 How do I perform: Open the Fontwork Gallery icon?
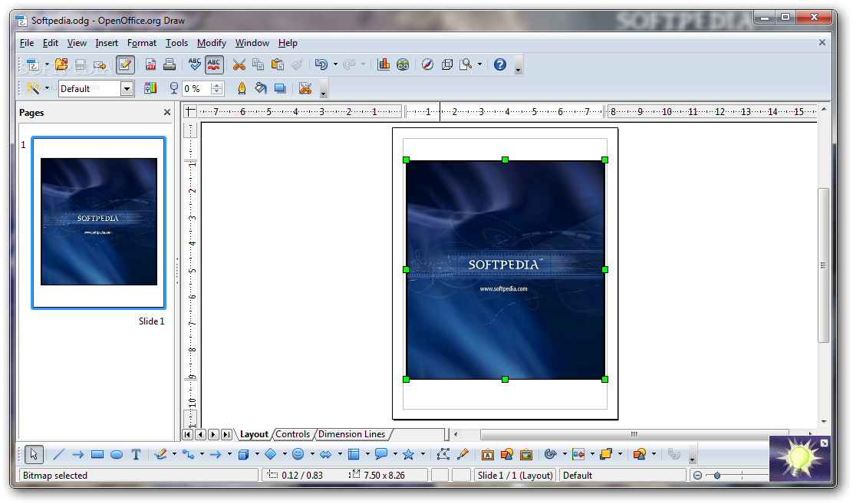[x=487, y=454]
